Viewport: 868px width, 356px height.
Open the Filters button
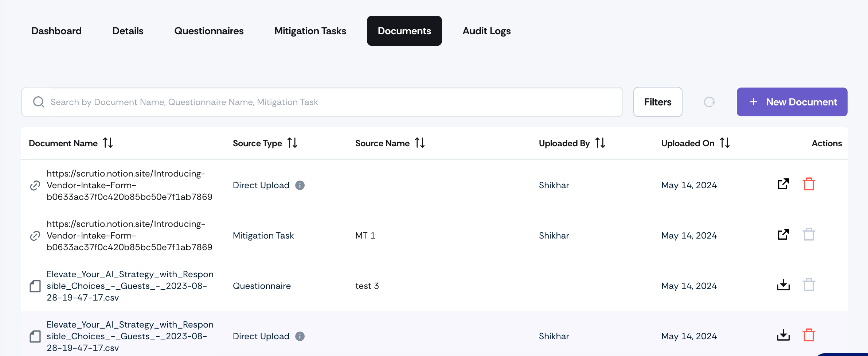(658, 102)
